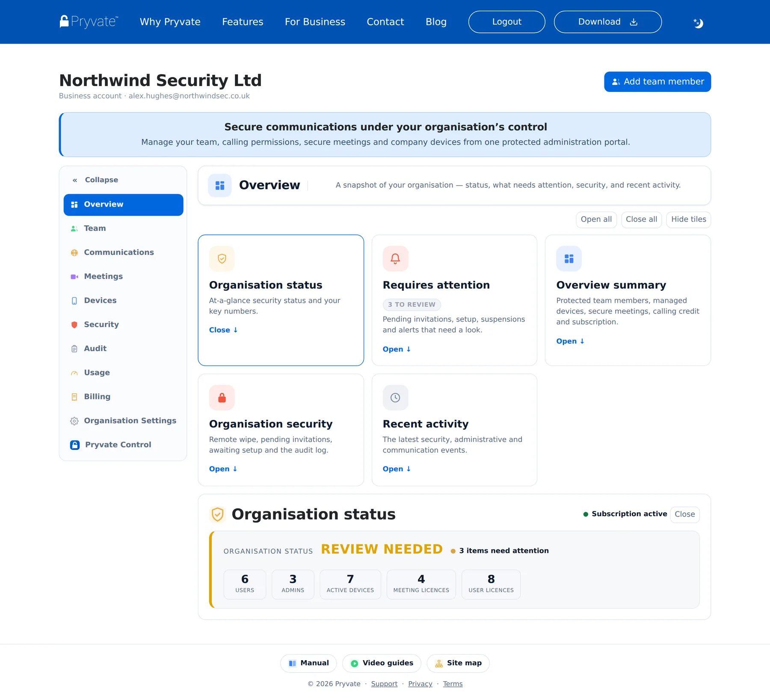Hide the overview tiles

[x=689, y=220]
